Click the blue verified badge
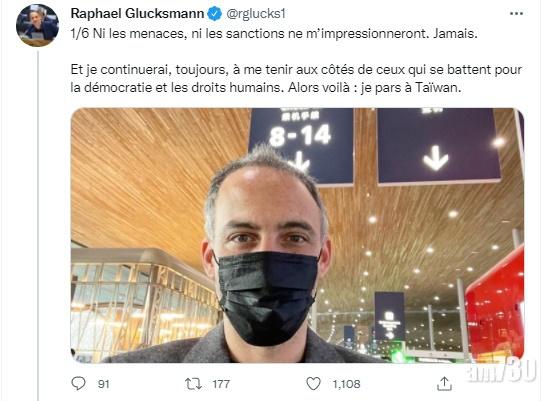This screenshot has width=557, height=401. click(214, 14)
